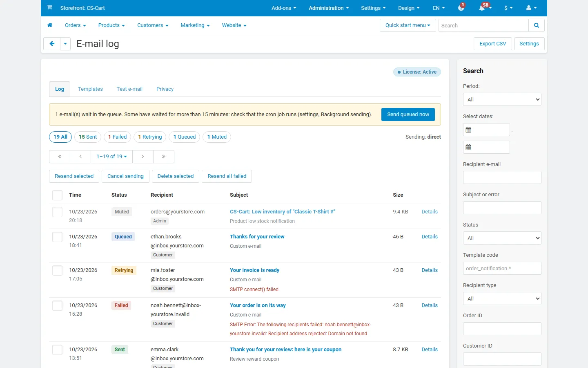
Task: Open the Administration menu
Action: point(329,8)
